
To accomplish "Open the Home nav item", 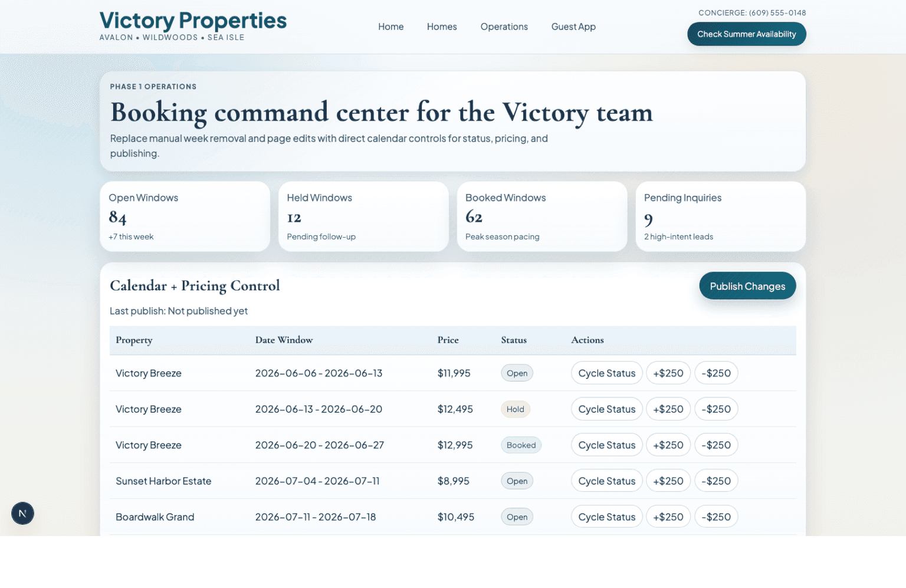I will (x=390, y=27).
